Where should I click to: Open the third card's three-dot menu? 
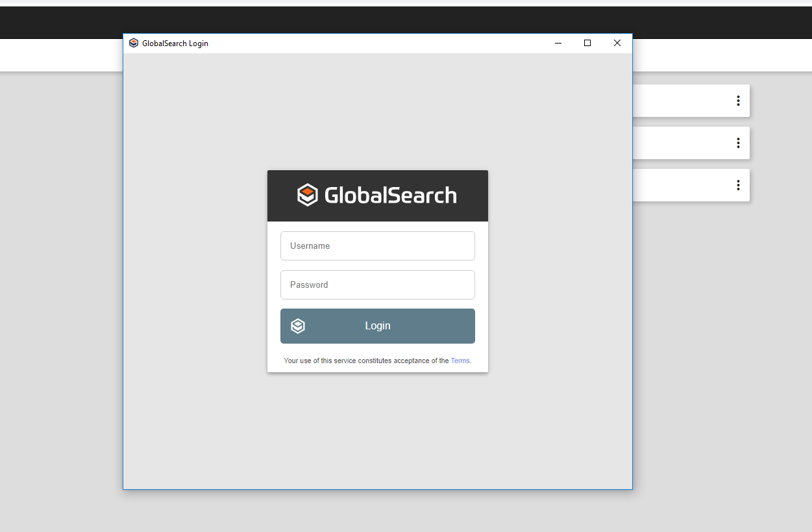tap(738, 185)
